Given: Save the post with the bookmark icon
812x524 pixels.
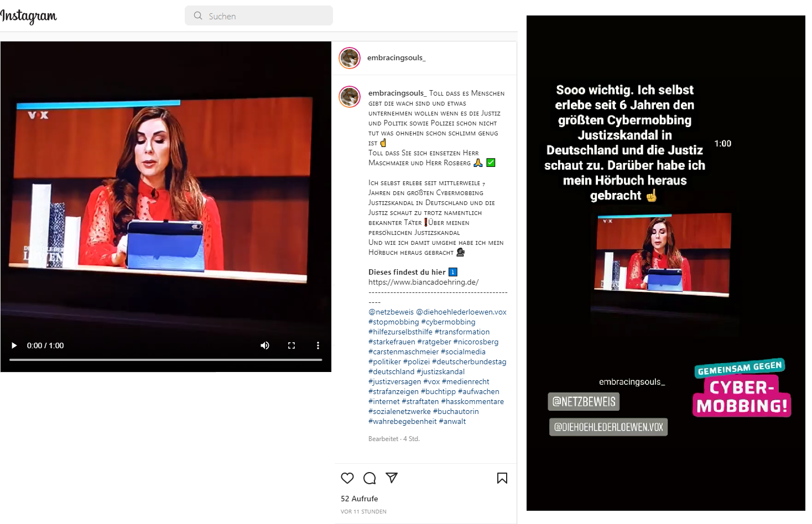Looking at the screenshot, I should (x=502, y=478).
